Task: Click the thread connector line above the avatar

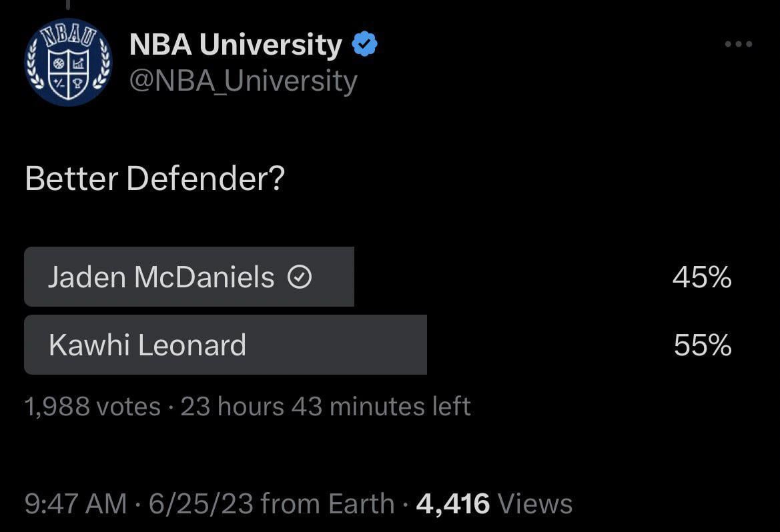Action: [67, 5]
